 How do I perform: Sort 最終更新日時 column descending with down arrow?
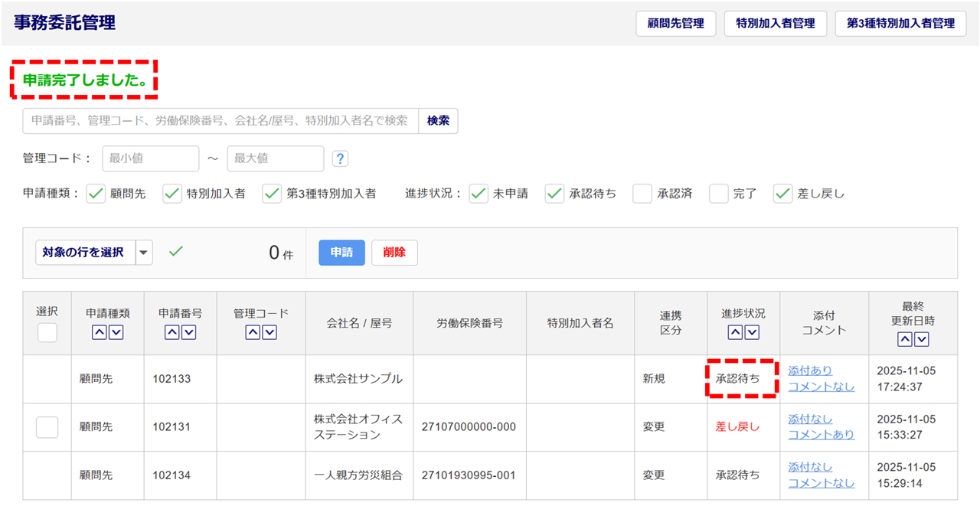coord(921,339)
